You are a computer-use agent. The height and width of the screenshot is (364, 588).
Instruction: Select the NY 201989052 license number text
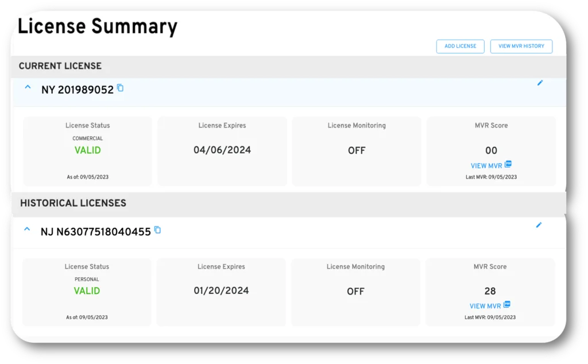(x=78, y=90)
